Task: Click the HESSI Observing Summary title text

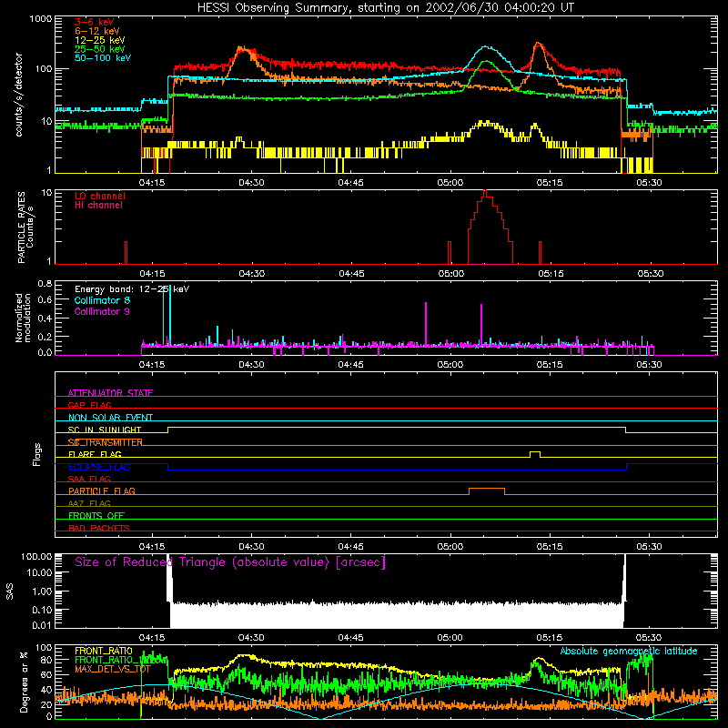Action: pyautogui.click(x=385, y=8)
